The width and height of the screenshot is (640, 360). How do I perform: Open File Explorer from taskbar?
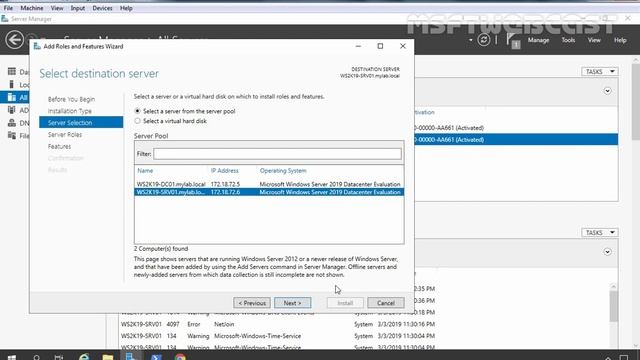coord(107,357)
